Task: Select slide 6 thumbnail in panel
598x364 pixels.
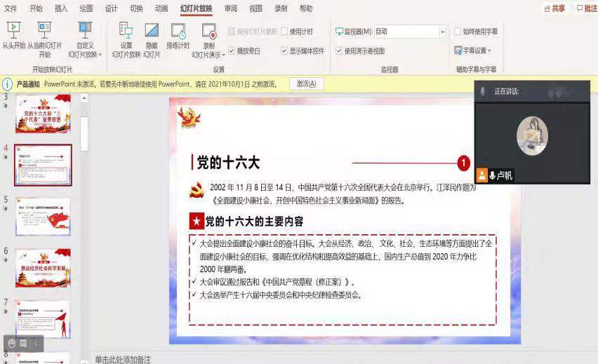Action: tap(44, 267)
